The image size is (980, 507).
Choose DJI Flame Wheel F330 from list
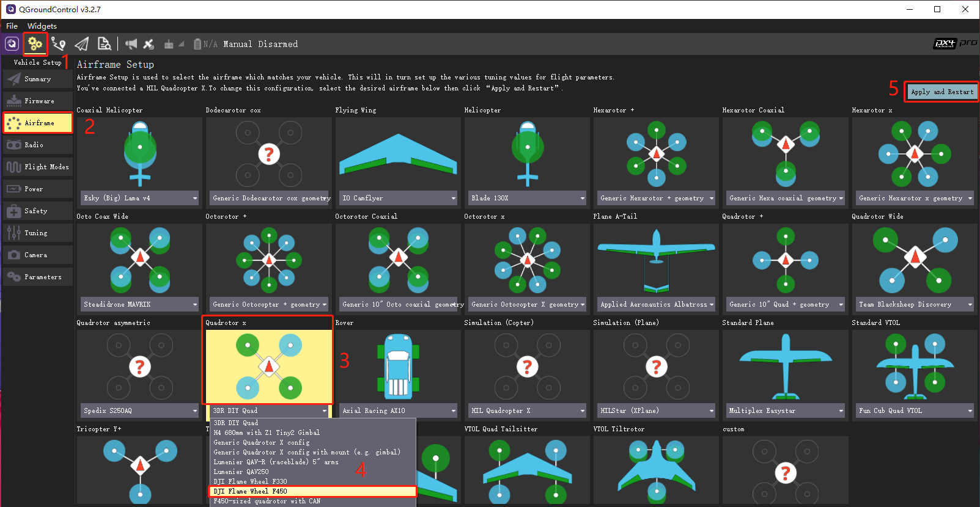[313, 481]
